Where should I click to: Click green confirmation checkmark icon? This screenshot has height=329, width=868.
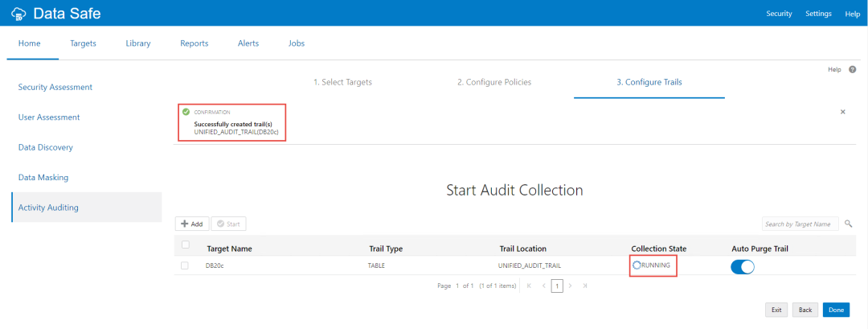point(186,112)
